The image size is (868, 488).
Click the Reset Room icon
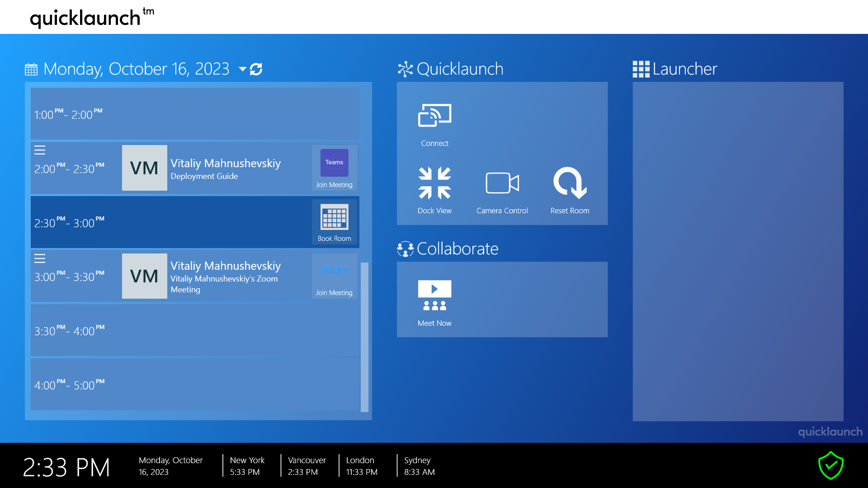[570, 183]
